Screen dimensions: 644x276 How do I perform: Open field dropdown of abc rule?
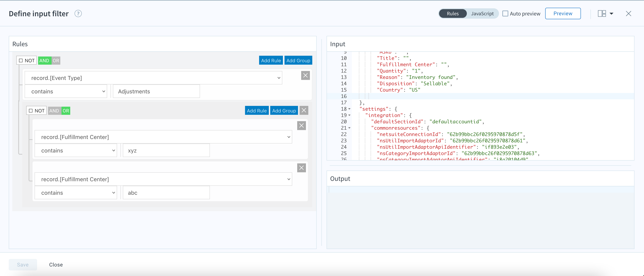[163, 179]
